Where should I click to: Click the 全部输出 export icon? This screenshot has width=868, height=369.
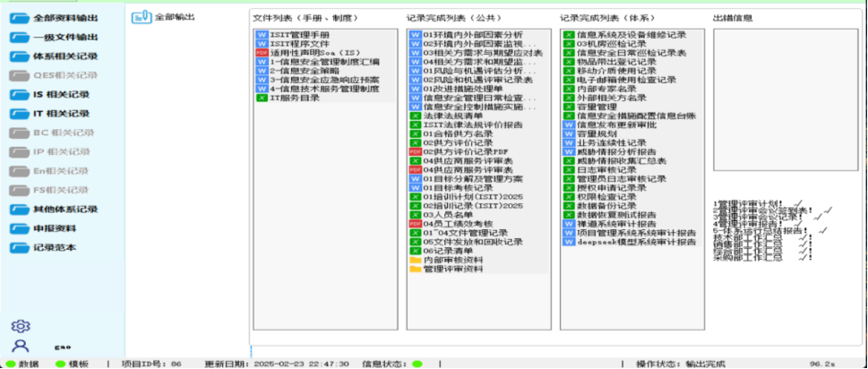[142, 17]
